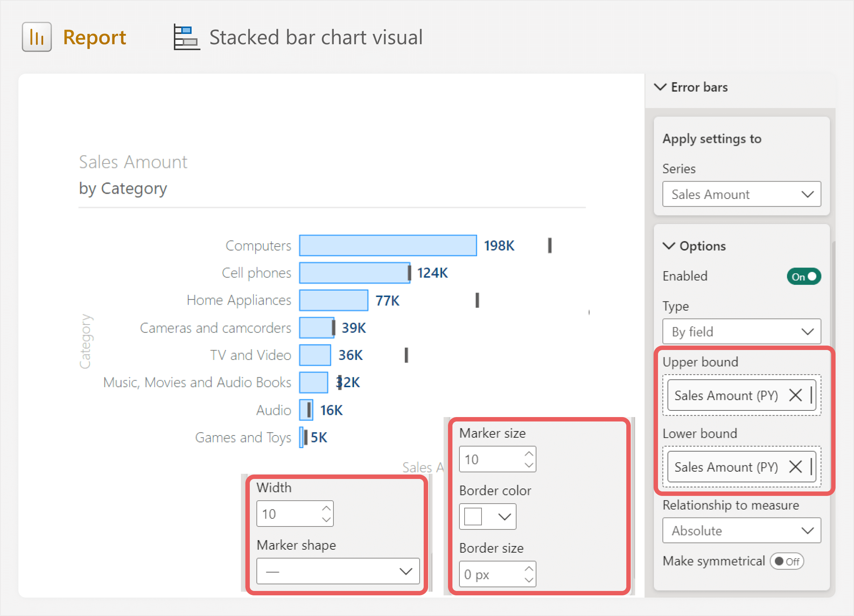
Task: Click the Category axis title
Action: [85, 341]
